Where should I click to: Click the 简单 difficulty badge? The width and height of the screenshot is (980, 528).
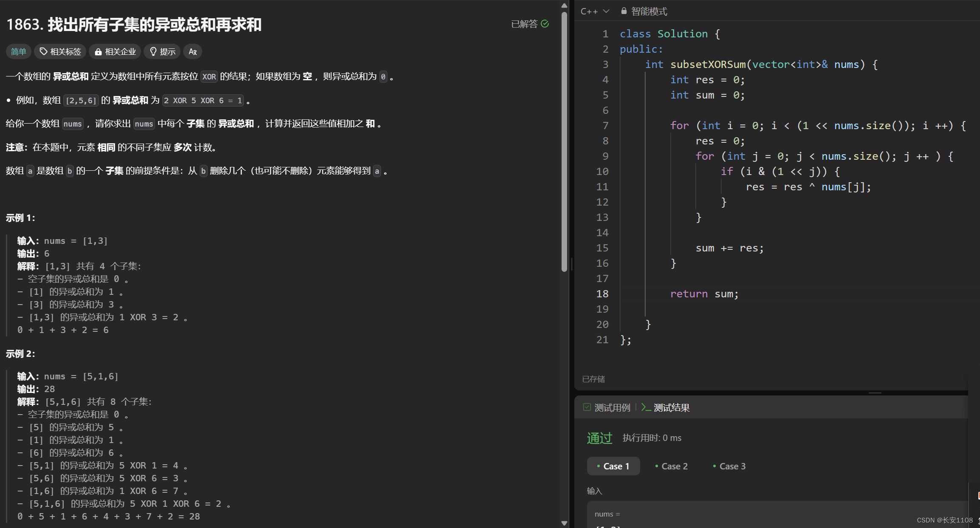pyautogui.click(x=18, y=51)
